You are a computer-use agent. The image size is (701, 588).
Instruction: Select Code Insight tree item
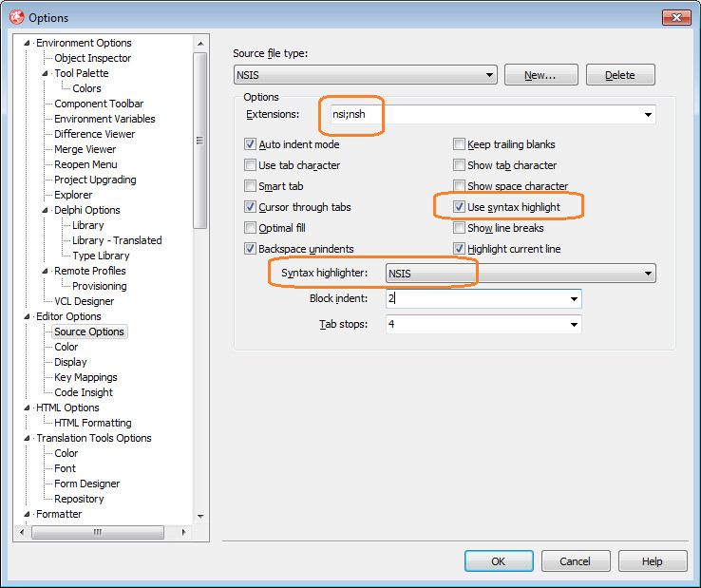coord(84,392)
